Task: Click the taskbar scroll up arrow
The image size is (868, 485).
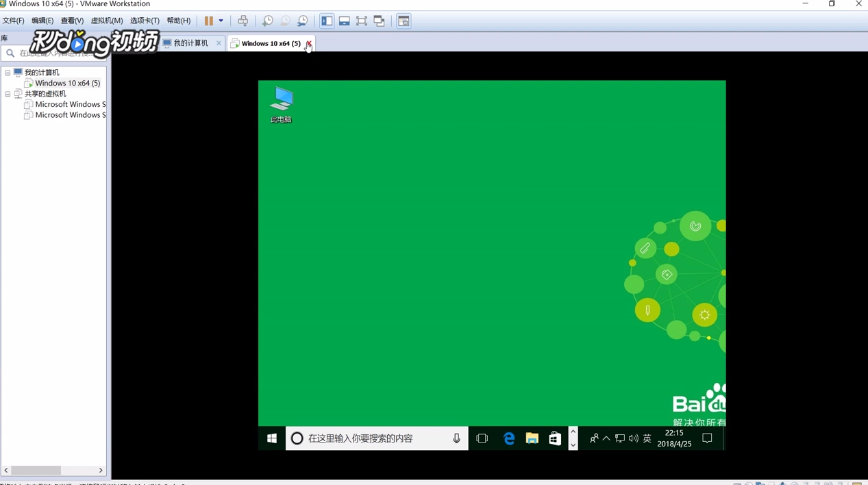Action: point(573,432)
